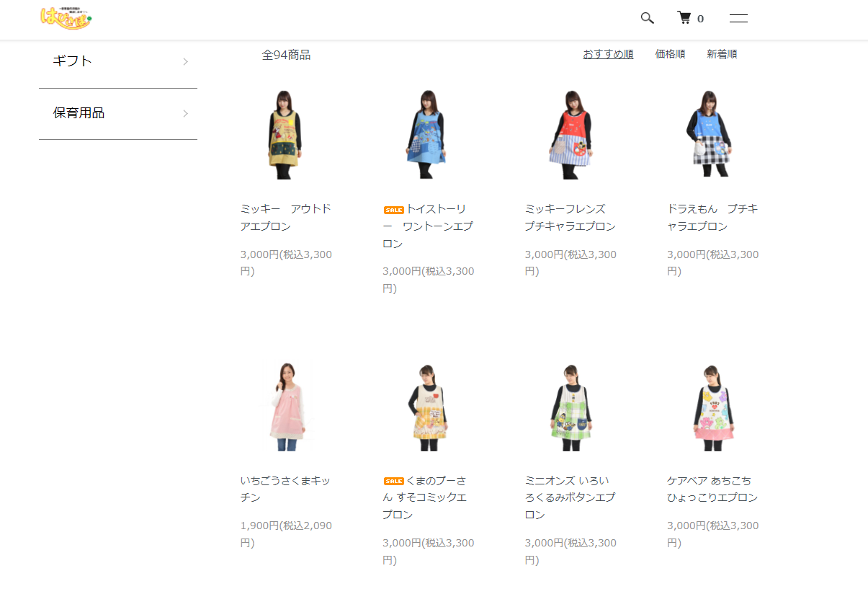Click the トイストーリー apron thumbnail

click(427, 134)
